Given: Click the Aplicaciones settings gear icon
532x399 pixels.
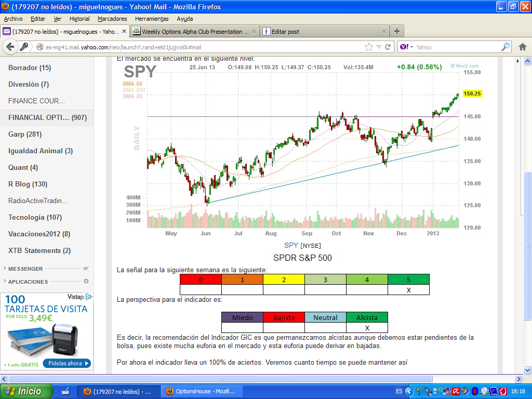Looking at the screenshot, I should click(86, 281).
